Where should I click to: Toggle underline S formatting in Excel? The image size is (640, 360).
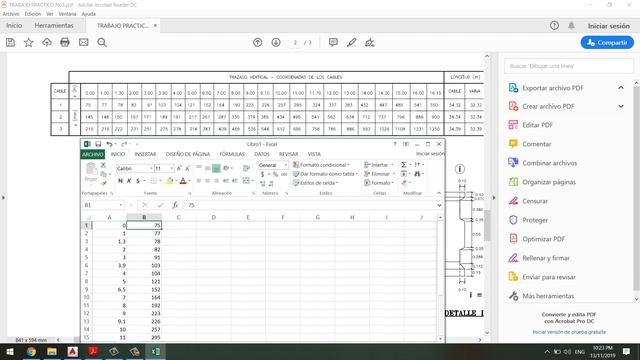(138, 181)
